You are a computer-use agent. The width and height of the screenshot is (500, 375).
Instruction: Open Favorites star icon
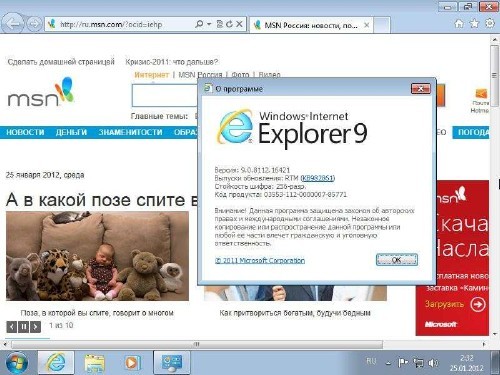[x=474, y=23]
